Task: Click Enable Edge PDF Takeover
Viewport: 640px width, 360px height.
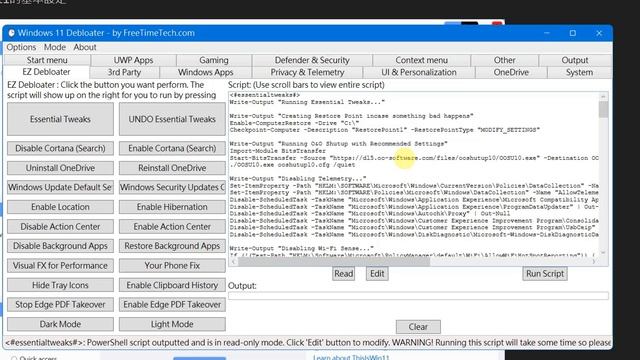Action: [x=172, y=304]
